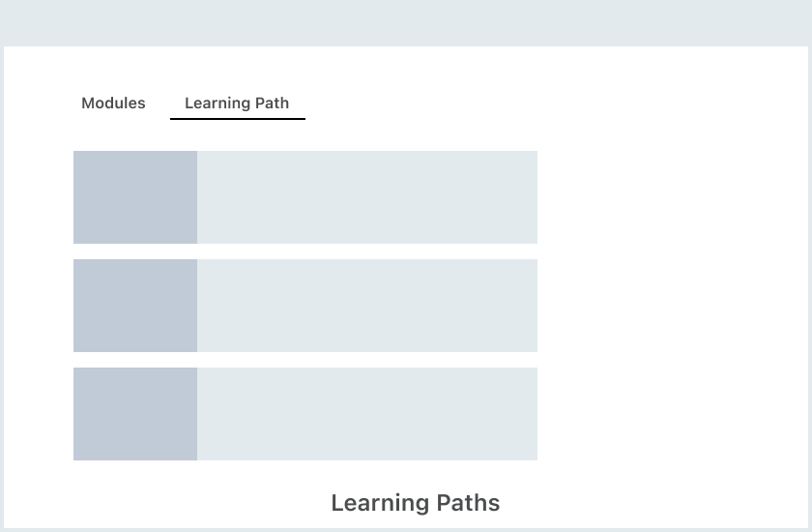Image resolution: width=812 pixels, height=532 pixels.
Task: Select the third learning path card body
Action: tap(367, 414)
